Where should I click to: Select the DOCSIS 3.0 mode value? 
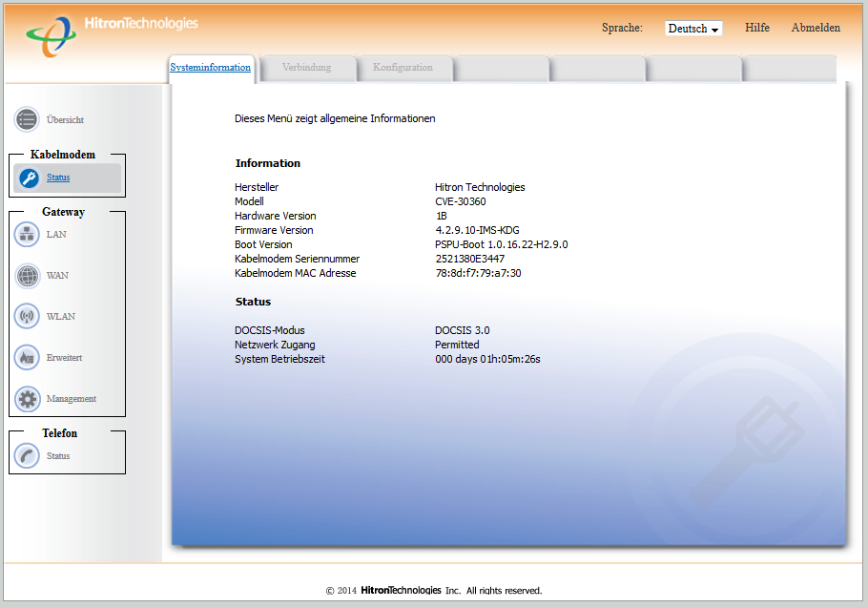click(463, 330)
